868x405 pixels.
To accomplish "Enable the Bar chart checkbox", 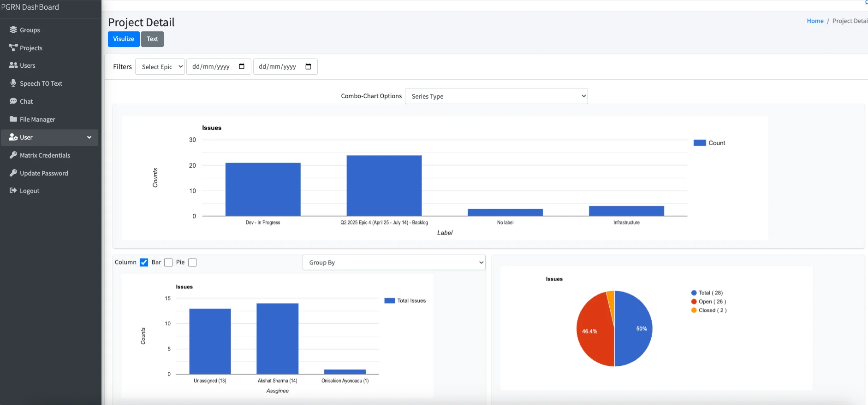I will [168, 263].
